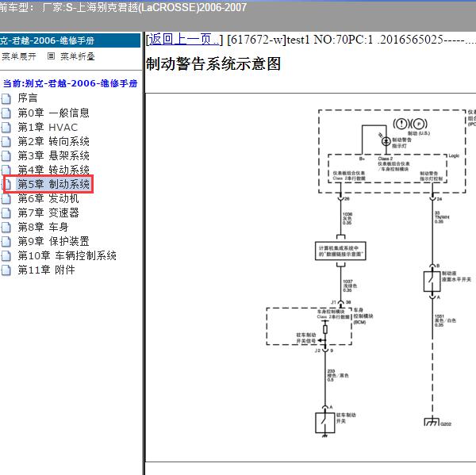Viewport: 476px width, 475px height.
Task: Click the page icon beside 第3章 悬架系统
Action: coord(6,156)
